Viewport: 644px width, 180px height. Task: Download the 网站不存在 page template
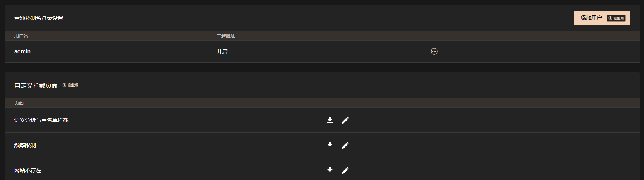click(x=330, y=170)
